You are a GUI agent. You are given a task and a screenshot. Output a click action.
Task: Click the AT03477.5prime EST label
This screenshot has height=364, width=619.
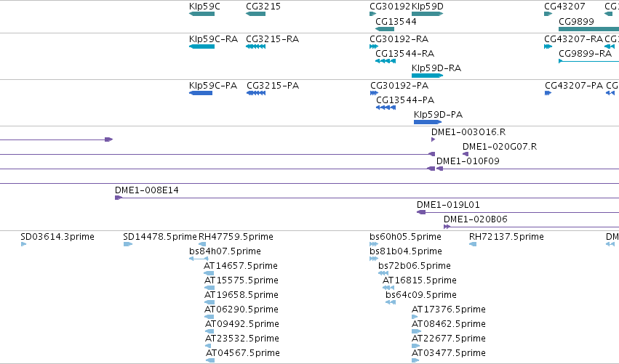click(x=449, y=353)
